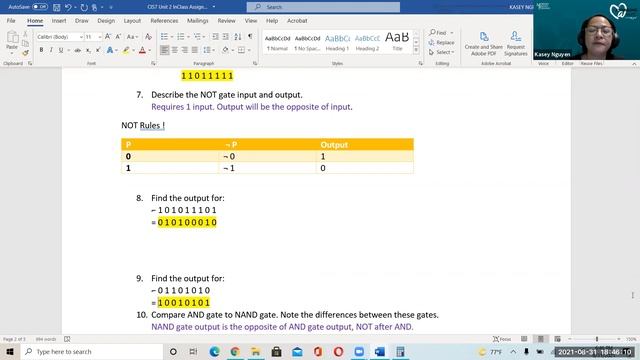Apply the Title style
Image resolution: width=640 pixels, height=360 pixels.
pos(397,42)
